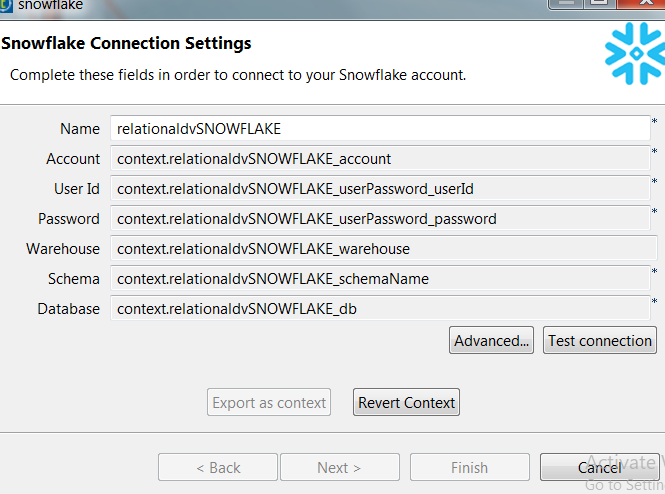Click the 'Complete these fields' description text
Screen dimensions: 665x494
click(238, 75)
